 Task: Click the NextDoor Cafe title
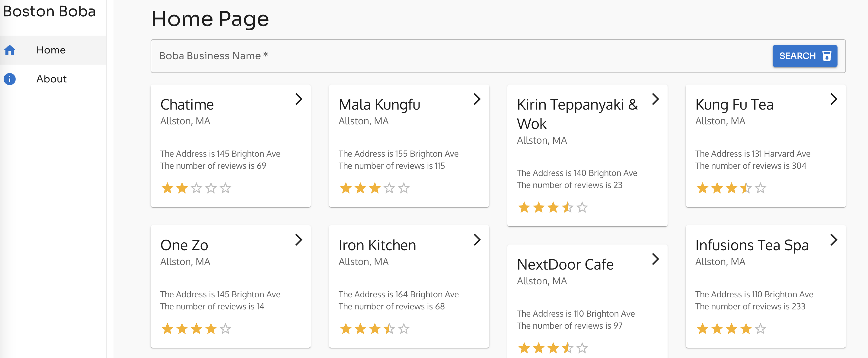[x=565, y=264]
